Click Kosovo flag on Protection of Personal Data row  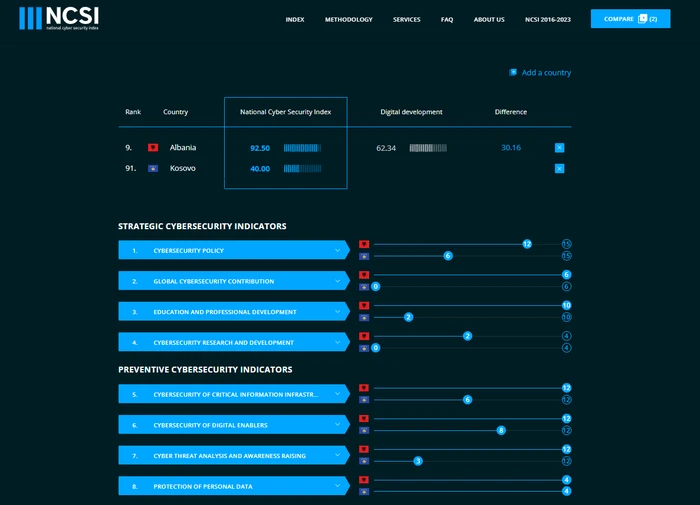click(364, 491)
